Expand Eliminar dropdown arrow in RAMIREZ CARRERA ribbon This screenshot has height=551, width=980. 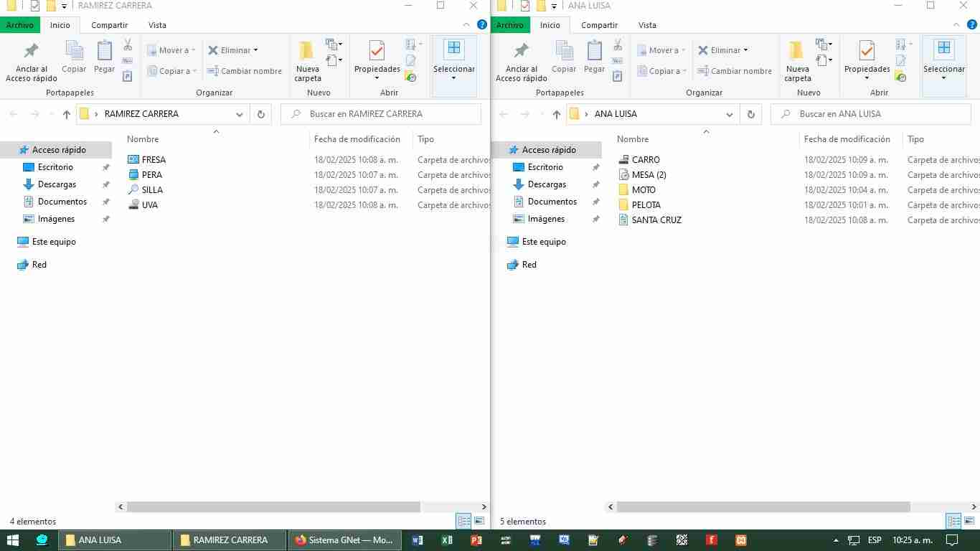click(x=255, y=50)
